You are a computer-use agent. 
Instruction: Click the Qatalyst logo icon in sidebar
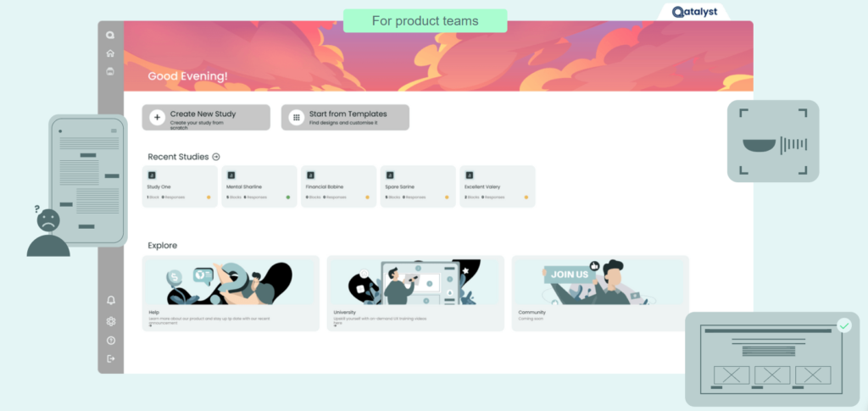110,36
